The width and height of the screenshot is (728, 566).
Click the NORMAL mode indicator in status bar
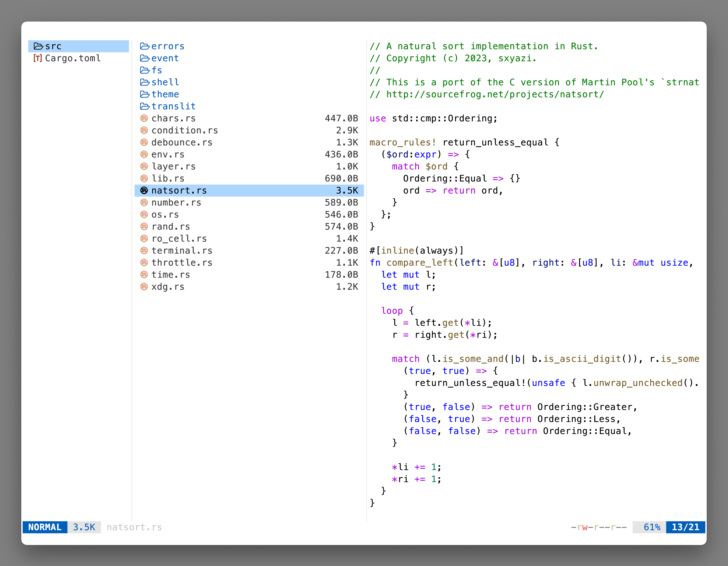click(45, 527)
